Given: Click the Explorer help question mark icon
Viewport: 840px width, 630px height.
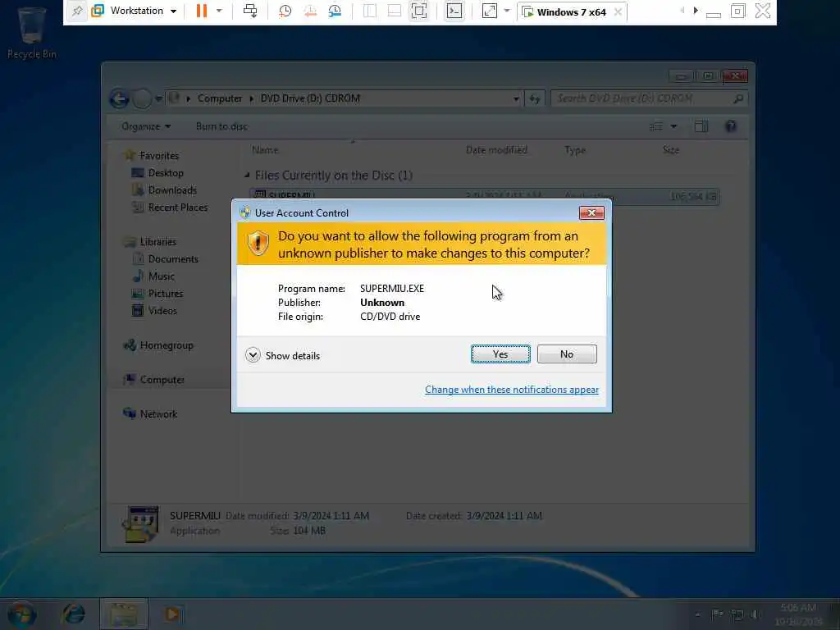Looking at the screenshot, I should click(x=730, y=126).
